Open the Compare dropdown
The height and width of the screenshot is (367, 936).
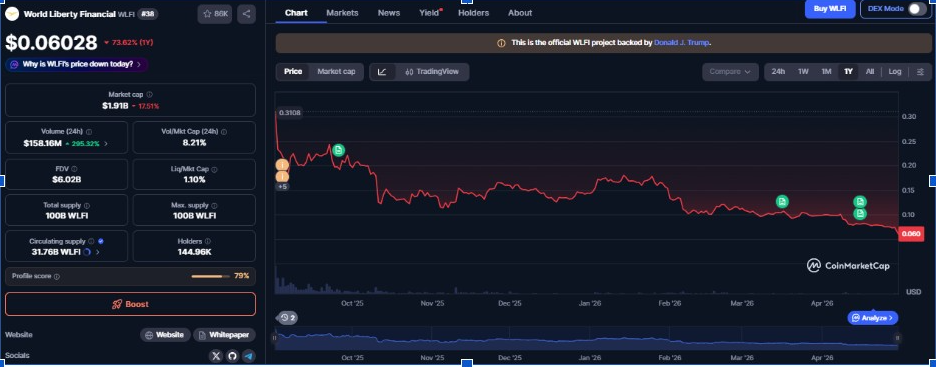(x=730, y=72)
